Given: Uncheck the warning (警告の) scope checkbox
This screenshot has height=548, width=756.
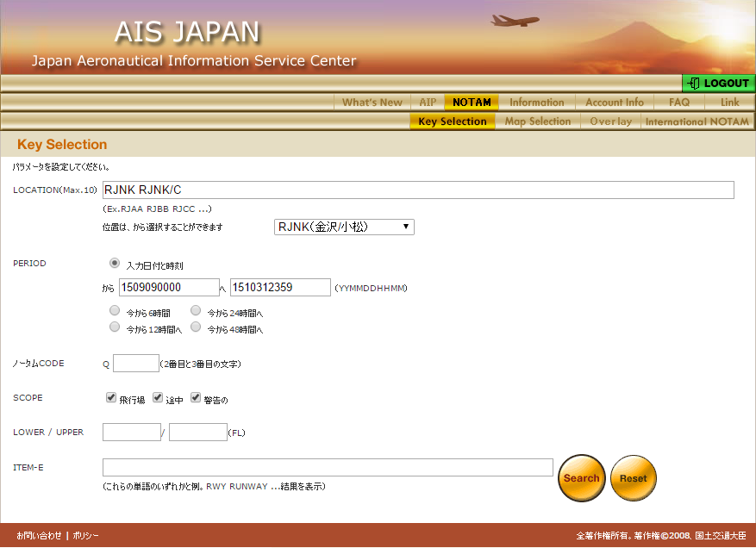Looking at the screenshot, I should [x=196, y=397].
